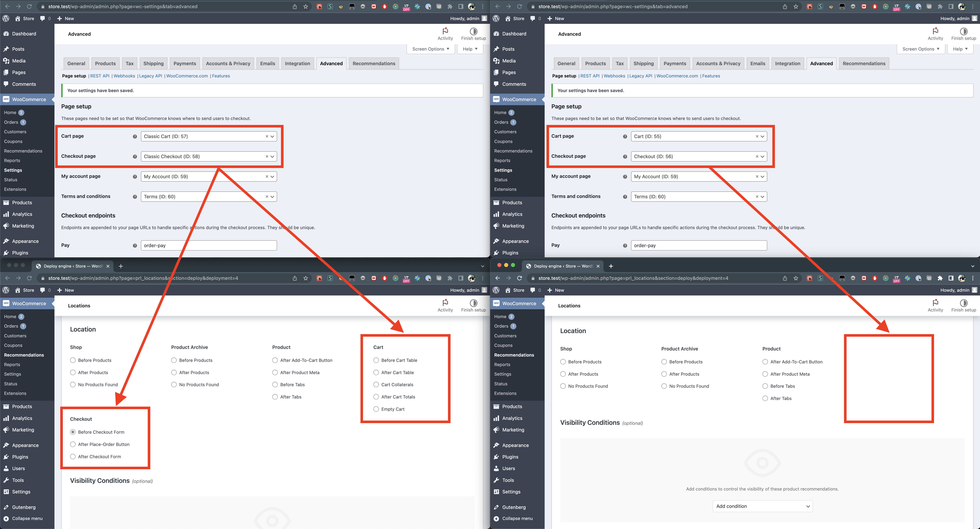Select the Appearance brush icon

pyautogui.click(x=6, y=241)
